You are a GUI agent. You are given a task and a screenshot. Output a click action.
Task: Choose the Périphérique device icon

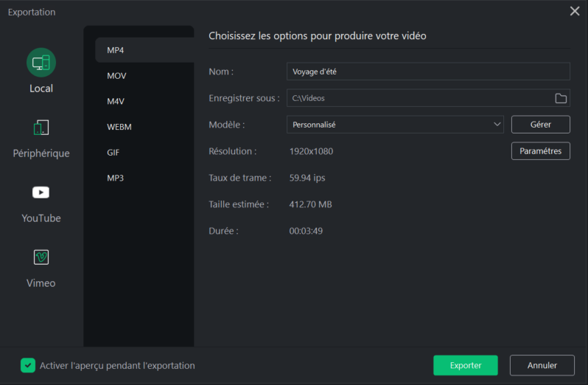[41, 128]
